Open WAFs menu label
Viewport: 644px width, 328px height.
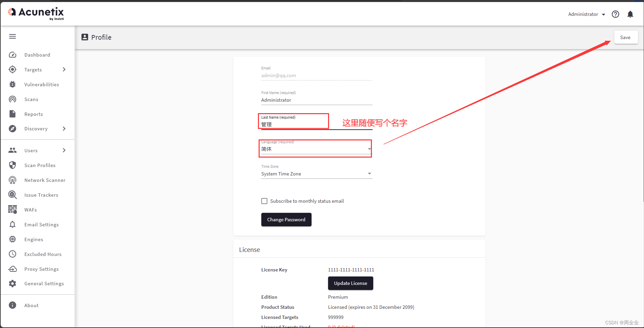tap(30, 210)
